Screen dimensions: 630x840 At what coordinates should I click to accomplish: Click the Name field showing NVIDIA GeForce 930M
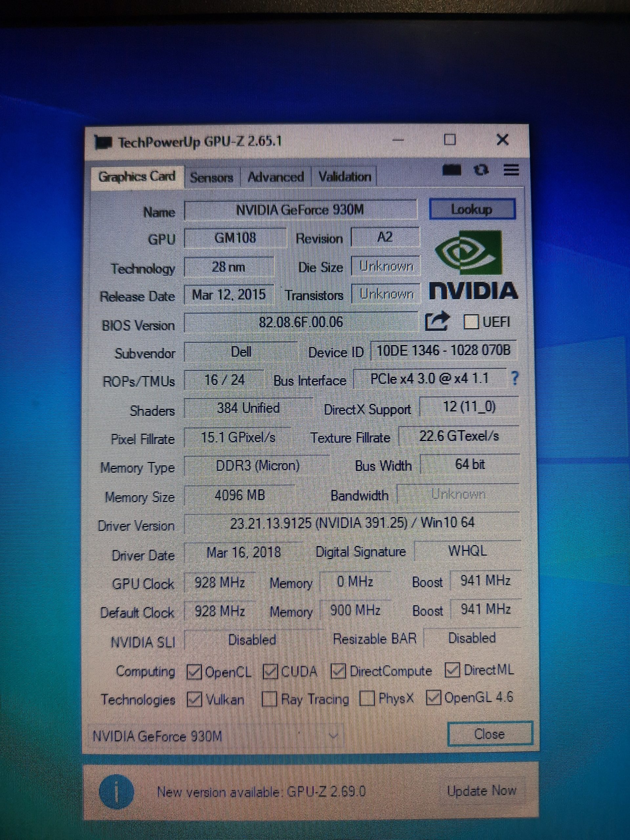point(300,210)
